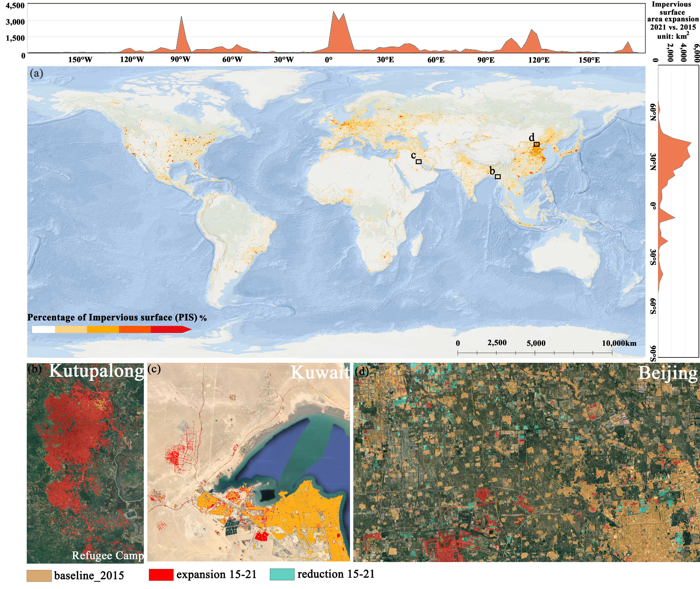Click the box marker labeled c

pos(419,162)
